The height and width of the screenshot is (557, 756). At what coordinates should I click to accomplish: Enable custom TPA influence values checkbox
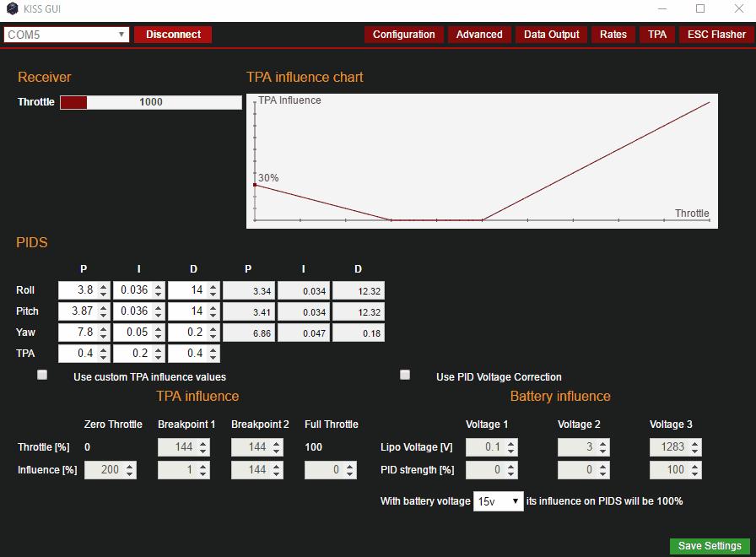click(42, 376)
